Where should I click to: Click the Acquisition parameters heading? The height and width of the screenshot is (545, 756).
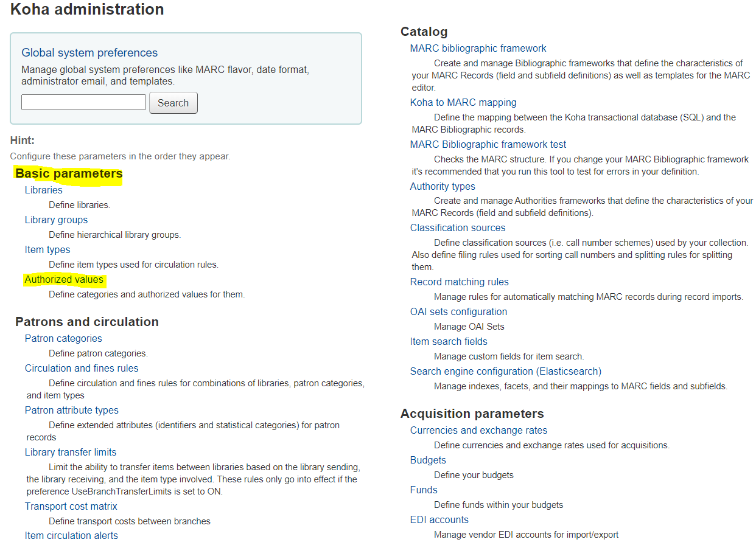click(472, 414)
